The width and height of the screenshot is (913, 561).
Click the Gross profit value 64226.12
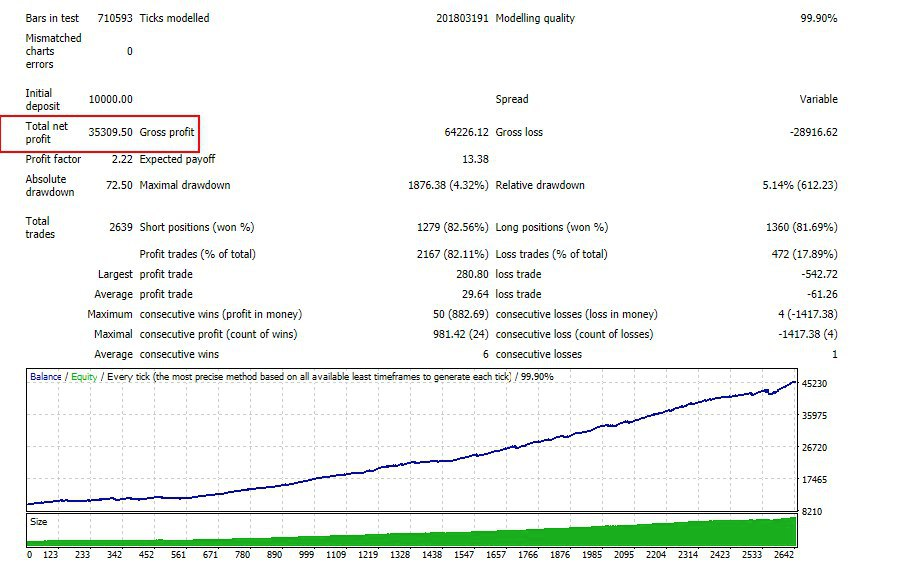[x=466, y=132]
